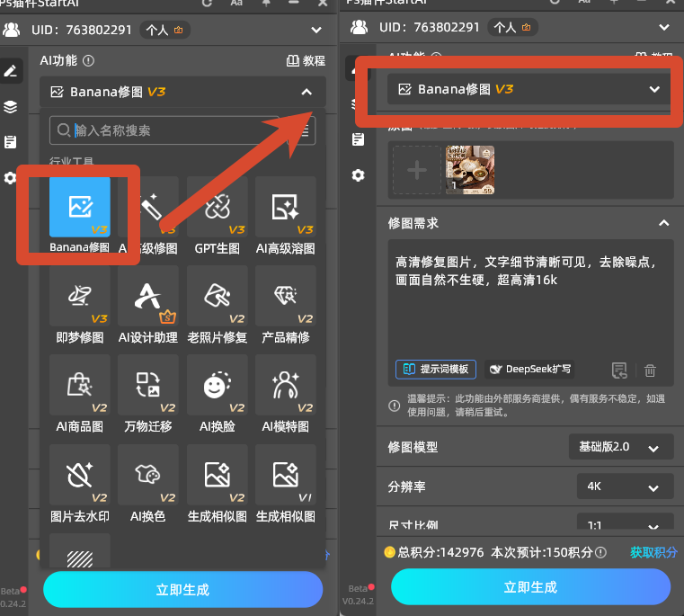The image size is (684, 616).
Task: Click document icon in left panel sidebar
Action: tap(11, 142)
